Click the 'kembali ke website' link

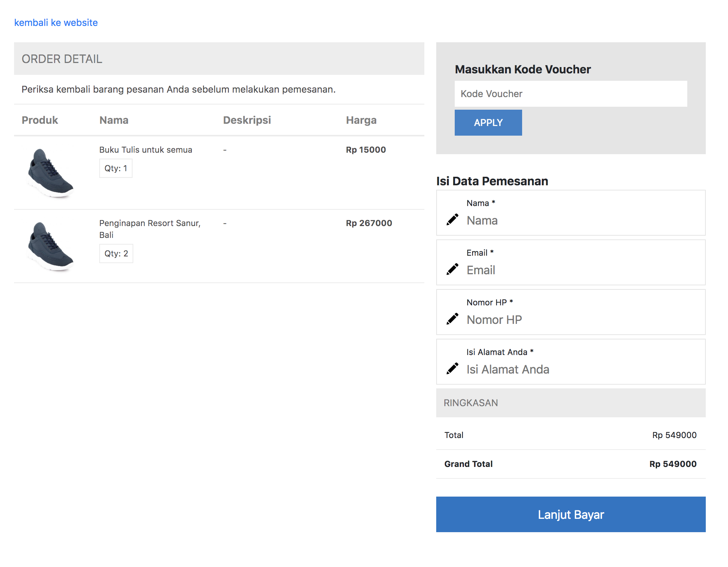[56, 23]
